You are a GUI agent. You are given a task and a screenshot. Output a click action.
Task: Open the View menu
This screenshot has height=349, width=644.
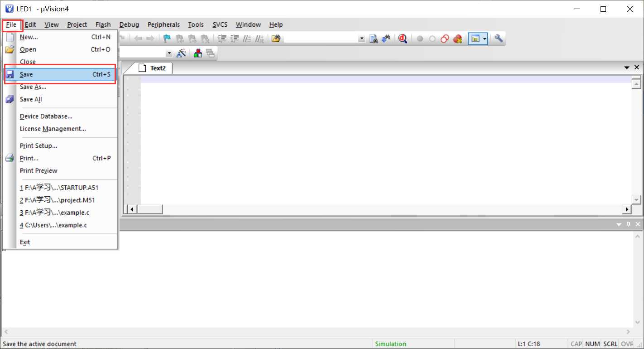coord(52,24)
